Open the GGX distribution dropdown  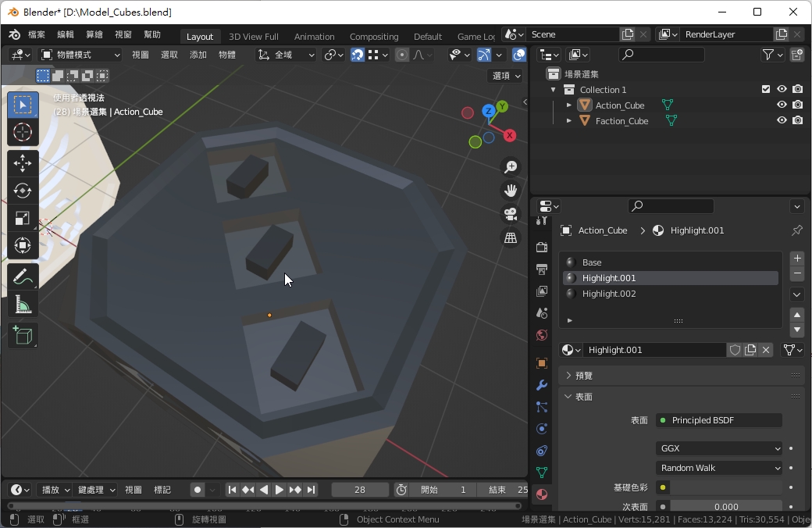tap(718, 448)
